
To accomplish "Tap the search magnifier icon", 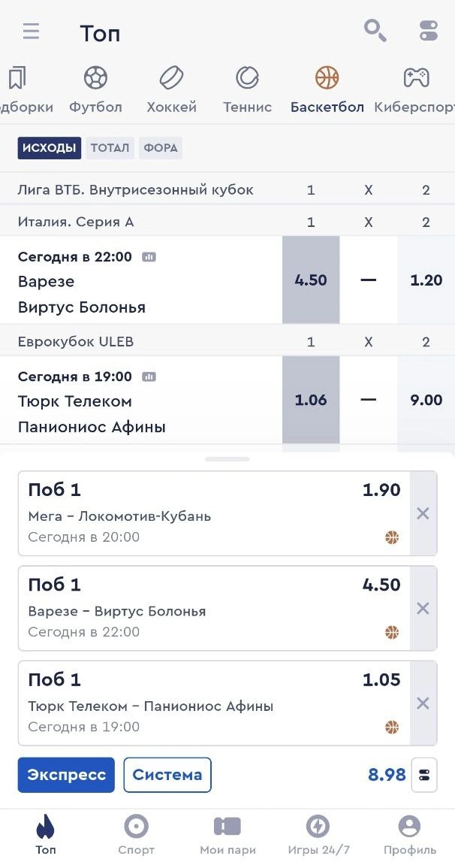I will [375, 31].
